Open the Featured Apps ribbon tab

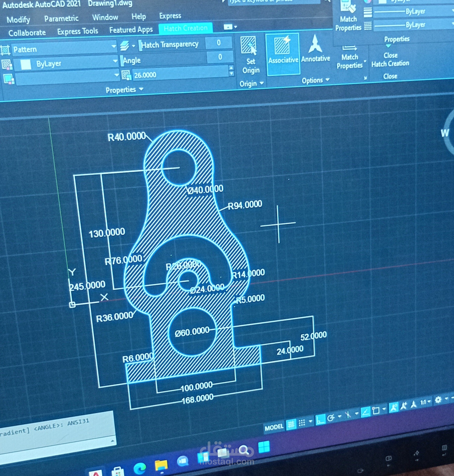click(x=131, y=30)
